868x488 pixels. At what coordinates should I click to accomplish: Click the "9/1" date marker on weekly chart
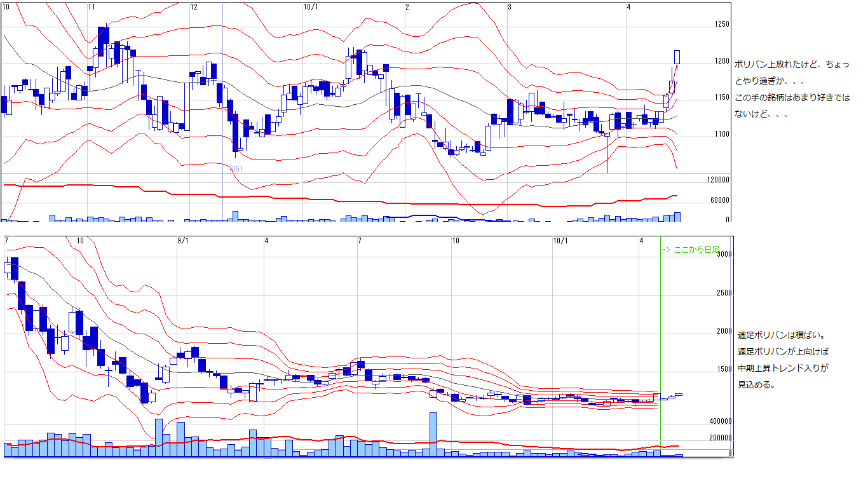click(x=183, y=241)
